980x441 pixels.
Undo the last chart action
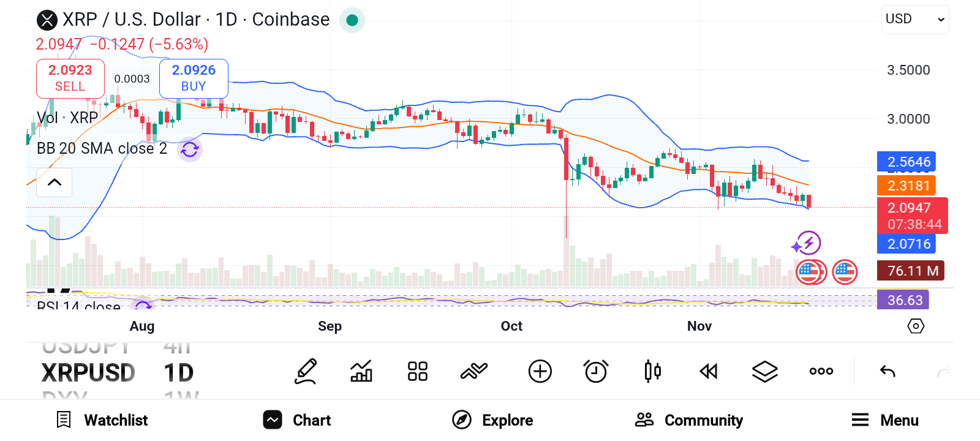[888, 371]
